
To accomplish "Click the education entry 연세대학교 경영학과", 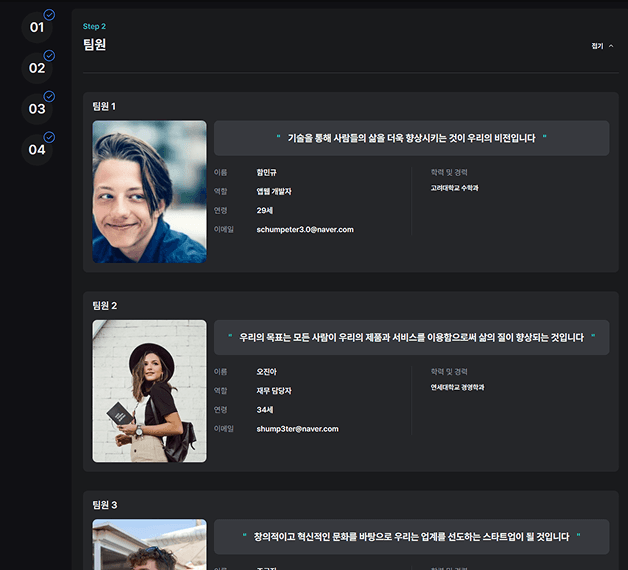I will pyautogui.click(x=457, y=387).
